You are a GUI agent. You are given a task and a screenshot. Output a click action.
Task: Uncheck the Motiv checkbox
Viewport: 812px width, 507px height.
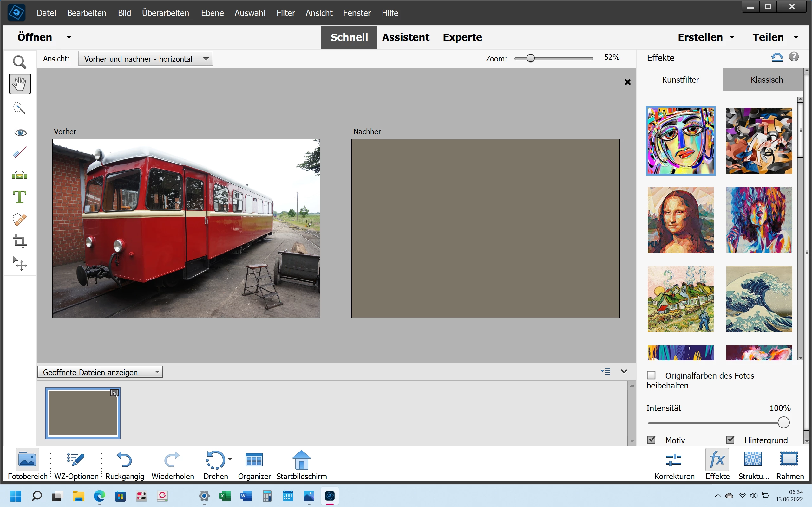[651, 440]
